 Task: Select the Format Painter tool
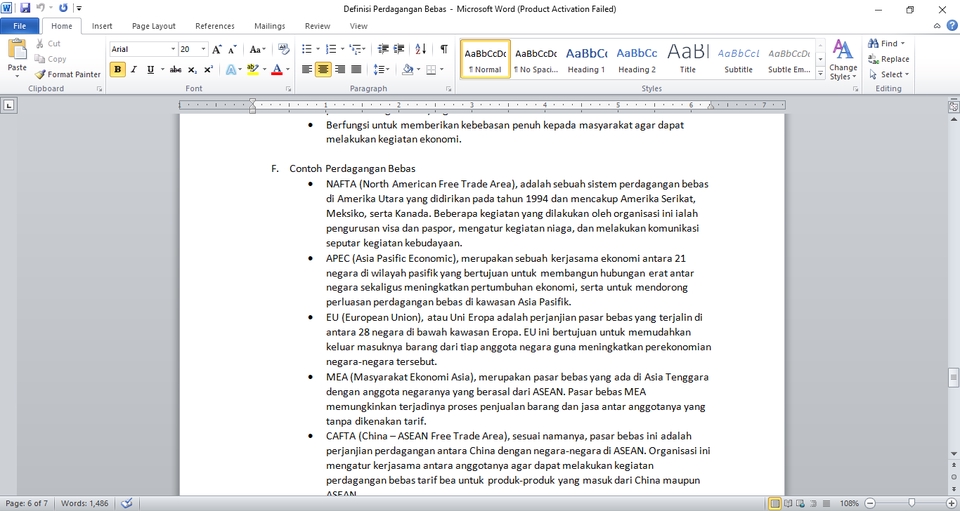pyautogui.click(x=67, y=74)
